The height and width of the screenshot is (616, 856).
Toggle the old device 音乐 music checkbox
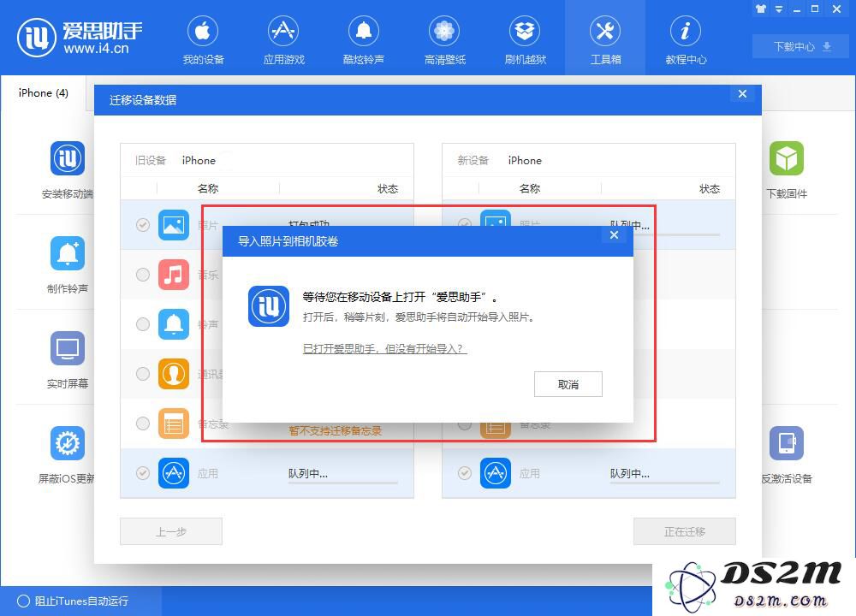[142, 275]
